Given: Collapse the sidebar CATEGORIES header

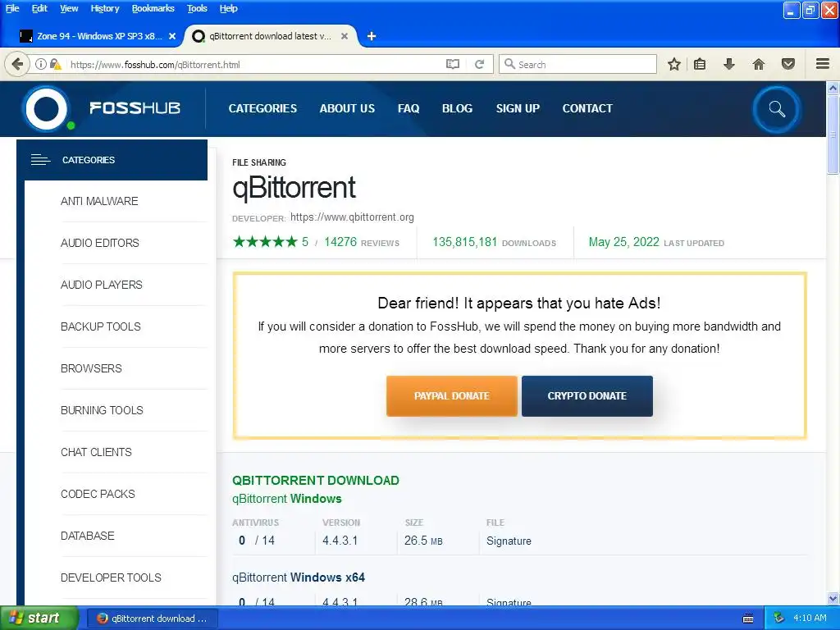Looking at the screenshot, I should [112, 160].
